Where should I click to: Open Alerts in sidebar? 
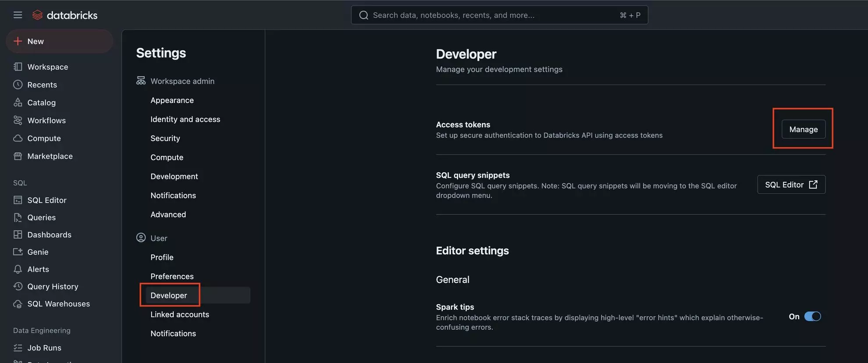point(38,269)
